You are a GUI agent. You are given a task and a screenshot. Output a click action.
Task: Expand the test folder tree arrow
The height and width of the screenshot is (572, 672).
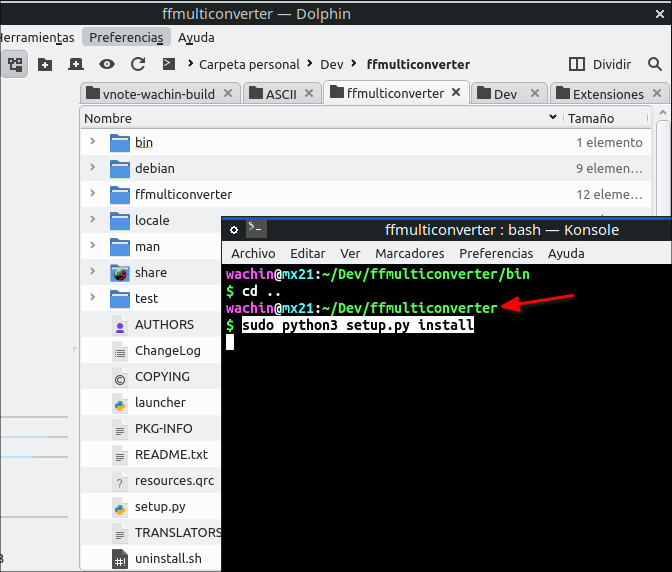(92, 297)
